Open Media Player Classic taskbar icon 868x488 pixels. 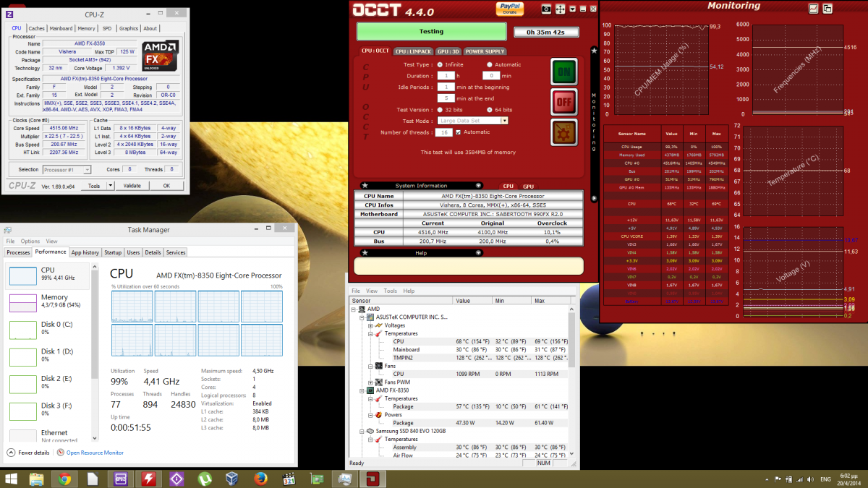[289, 479]
